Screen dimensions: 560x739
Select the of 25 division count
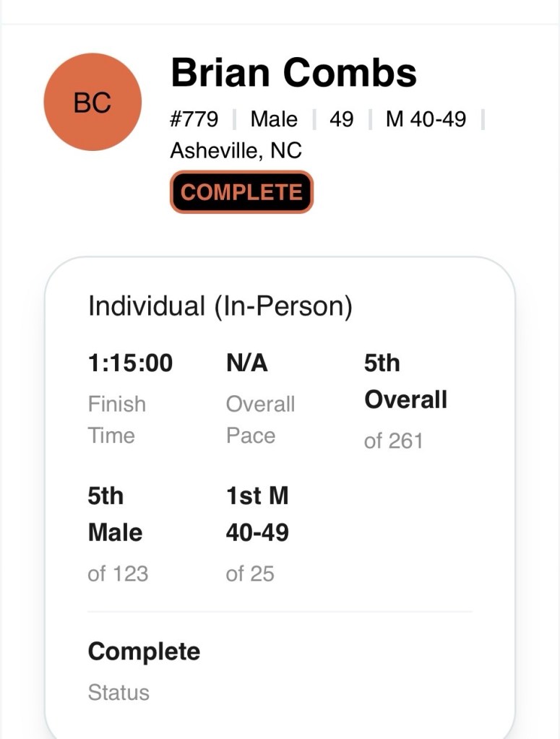[x=250, y=574]
